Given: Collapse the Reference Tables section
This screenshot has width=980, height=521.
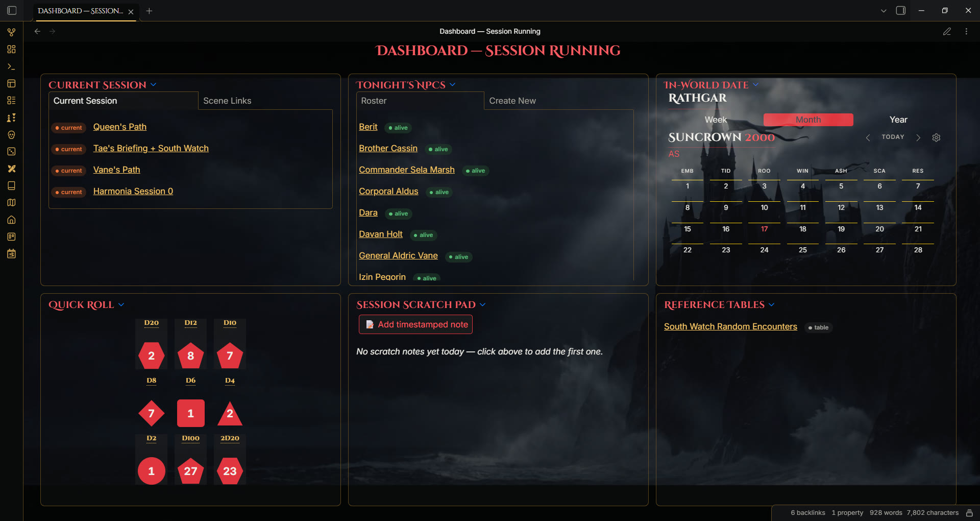Looking at the screenshot, I should pos(772,304).
